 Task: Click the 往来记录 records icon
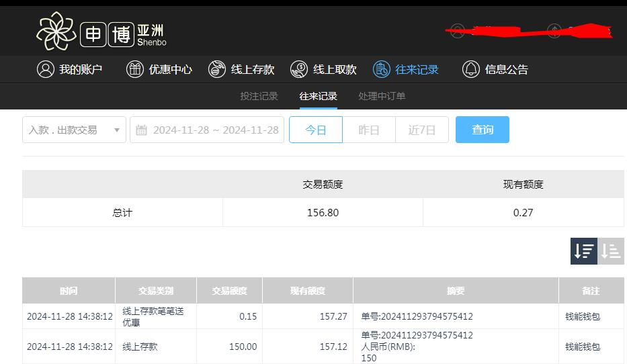pyautogui.click(x=382, y=70)
